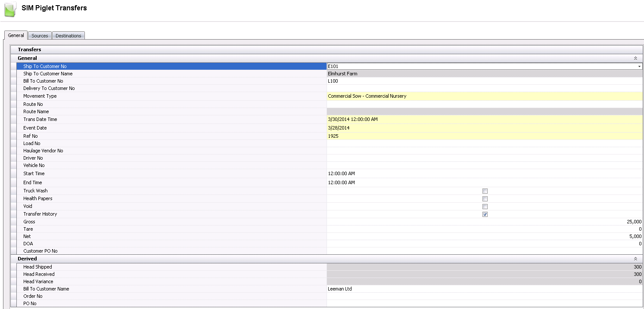Click the empty Customer PO No field
The height and width of the screenshot is (309, 644).
point(485,251)
